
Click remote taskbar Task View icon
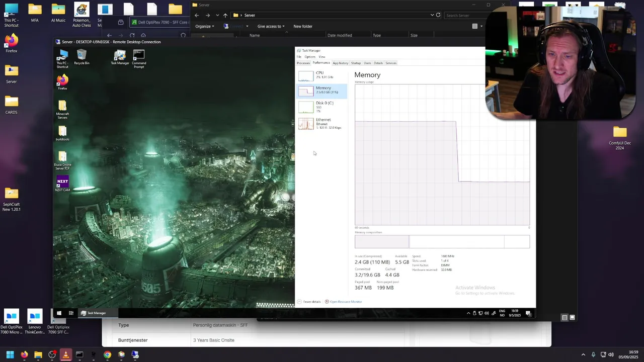[71, 313]
